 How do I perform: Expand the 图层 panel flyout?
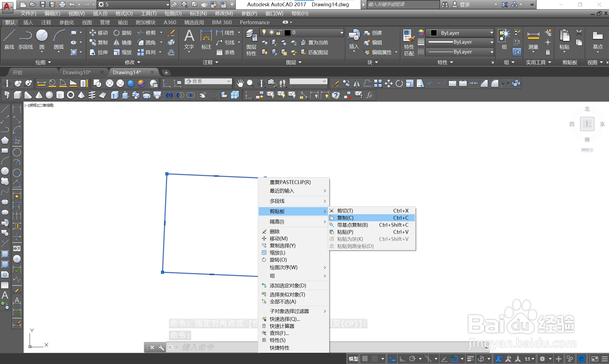(294, 62)
